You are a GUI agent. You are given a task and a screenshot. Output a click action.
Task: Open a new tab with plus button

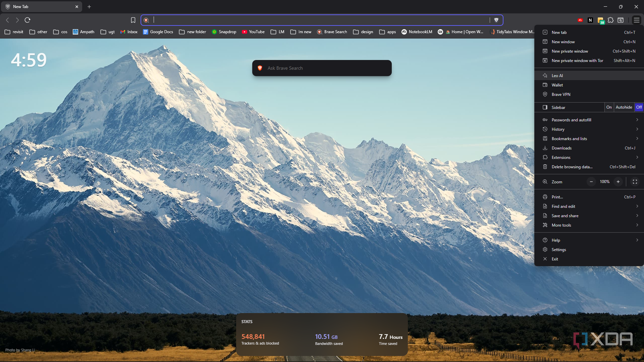point(89,7)
